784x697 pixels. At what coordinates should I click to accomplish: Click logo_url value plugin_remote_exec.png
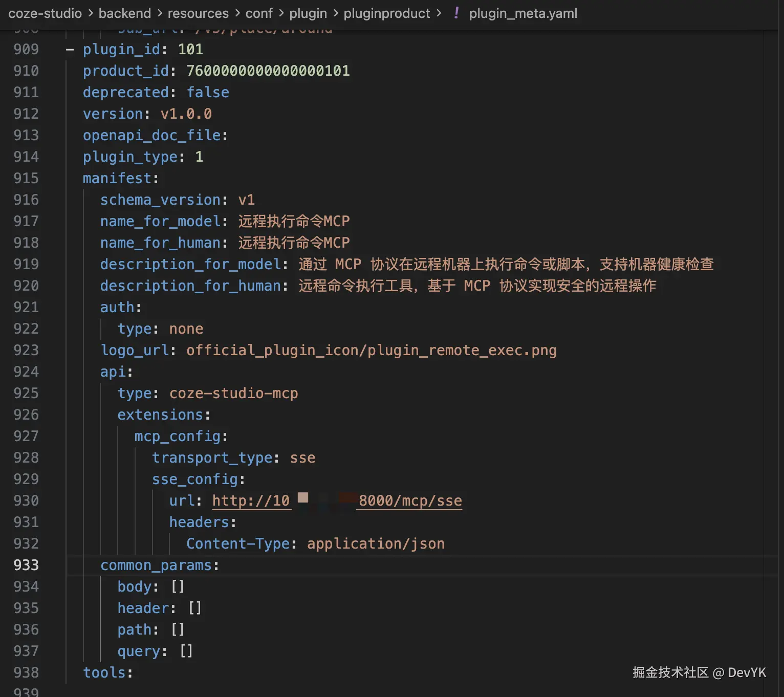[372, 350]
